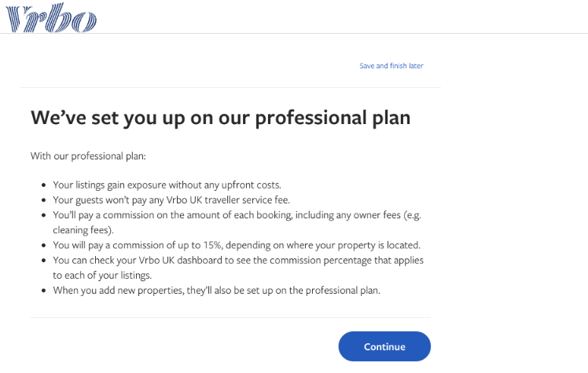Click the bullet dot before 'You'll pay a commission'
588x373 pixels.
(44, 215)
